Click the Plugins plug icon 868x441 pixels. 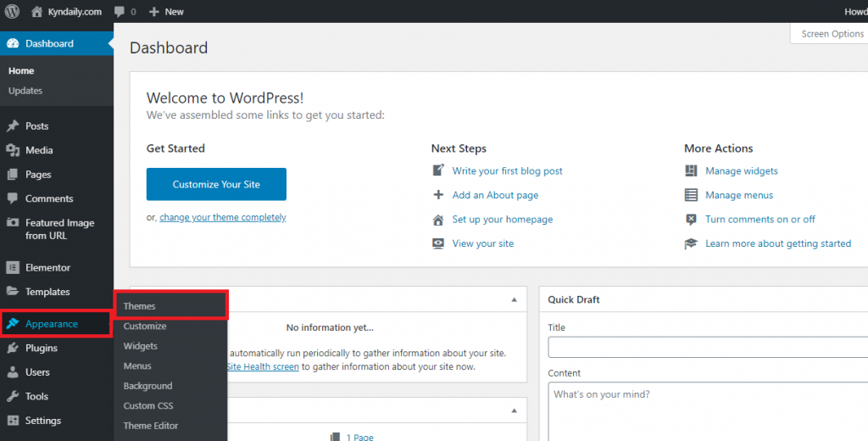click(x=13, y=348)
